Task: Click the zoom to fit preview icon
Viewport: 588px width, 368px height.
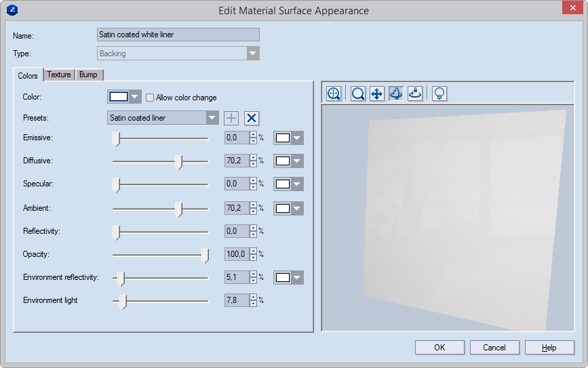Action: click(x=334, y=94)
